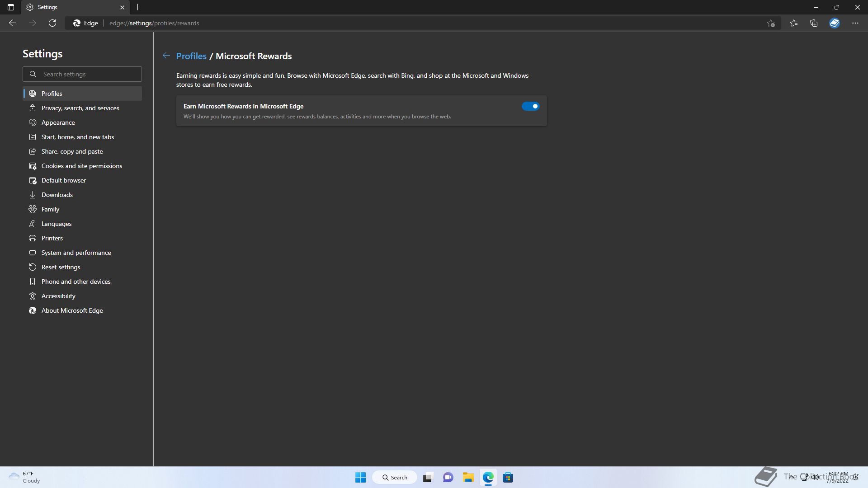
Task: Add this page to favorites star icon
Action: [771, 23]
